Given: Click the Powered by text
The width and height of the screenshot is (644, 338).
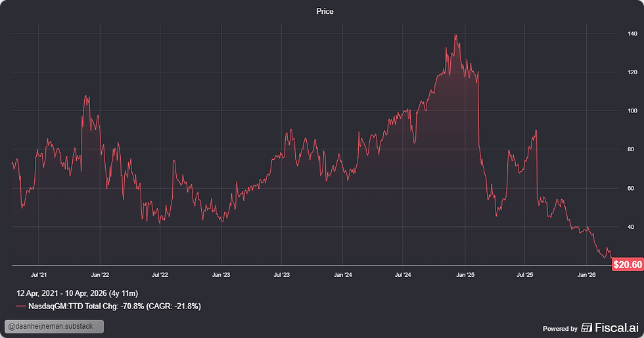Looking at the screenshot, I should coord(560,329).
